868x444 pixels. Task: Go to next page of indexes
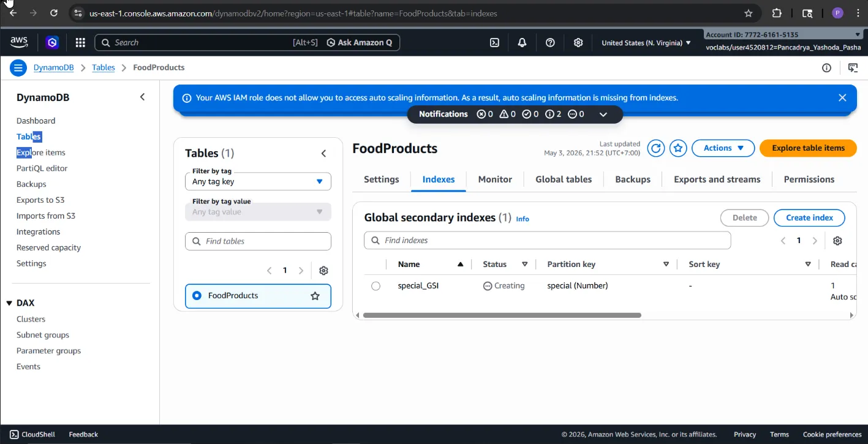(815, 241)
